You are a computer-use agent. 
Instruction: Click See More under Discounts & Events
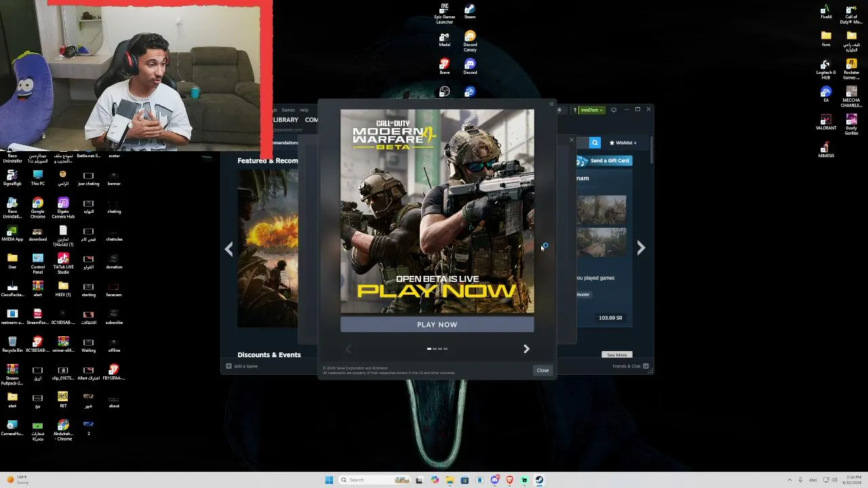617,355
